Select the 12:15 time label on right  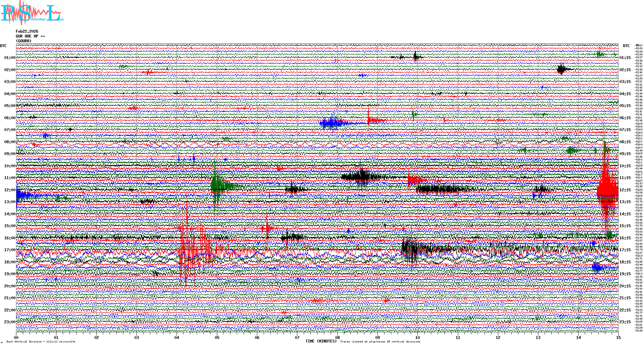(x=625, y=190)
